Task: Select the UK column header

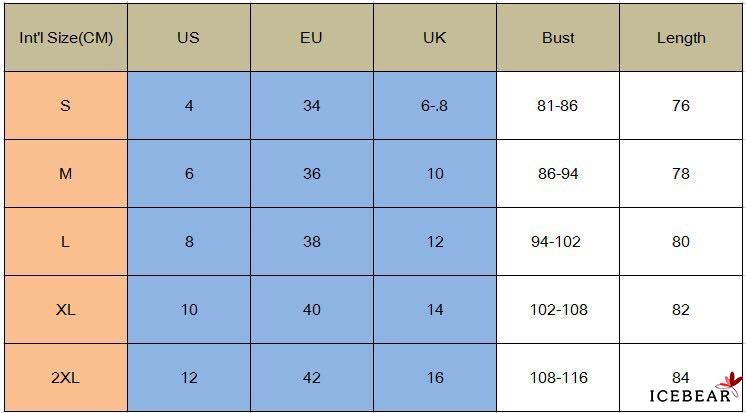Action: 434,38
